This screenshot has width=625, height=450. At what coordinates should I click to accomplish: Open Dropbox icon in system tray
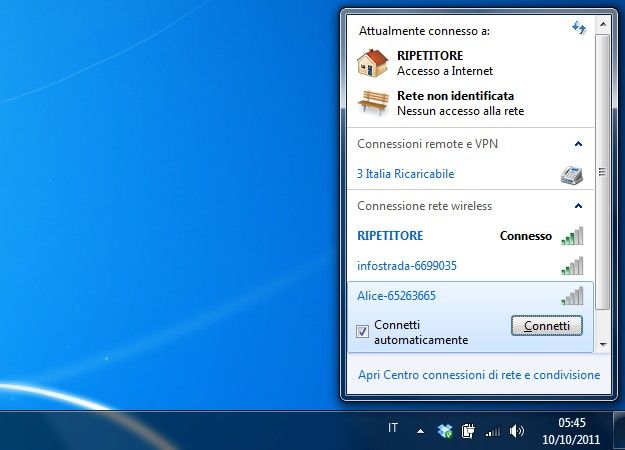tap(445, 431)
